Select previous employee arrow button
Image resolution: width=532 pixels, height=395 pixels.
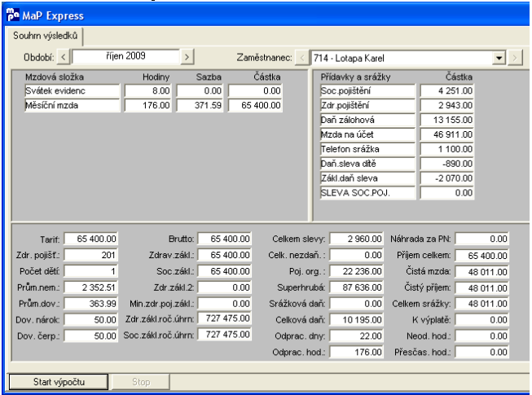tap(302, 58)
